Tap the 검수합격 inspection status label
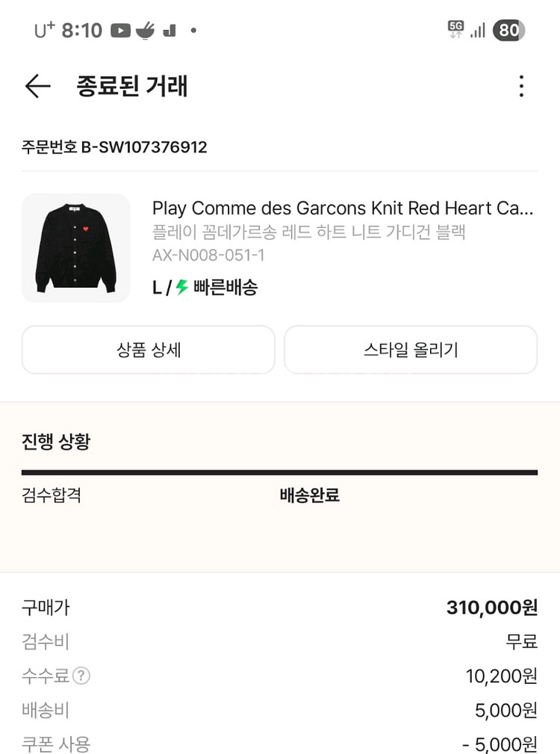 pyautogui.click(x=52, y=495)
